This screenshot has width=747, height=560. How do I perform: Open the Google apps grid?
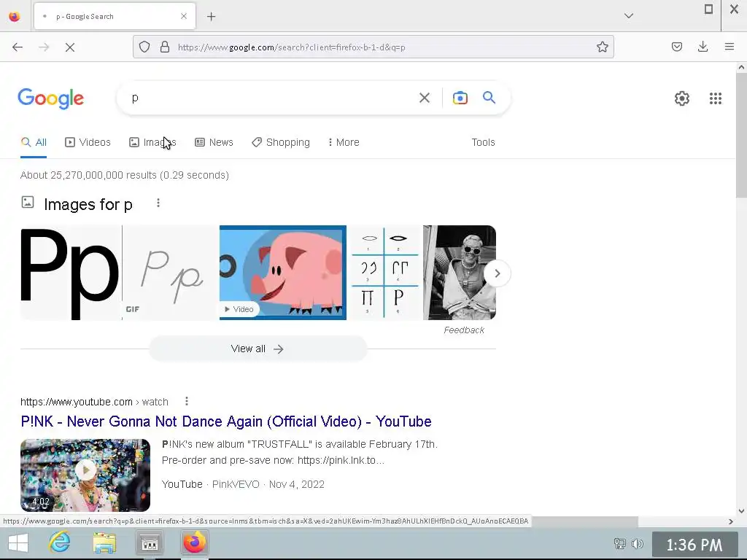pyautogui.click(x=715, y=98)
